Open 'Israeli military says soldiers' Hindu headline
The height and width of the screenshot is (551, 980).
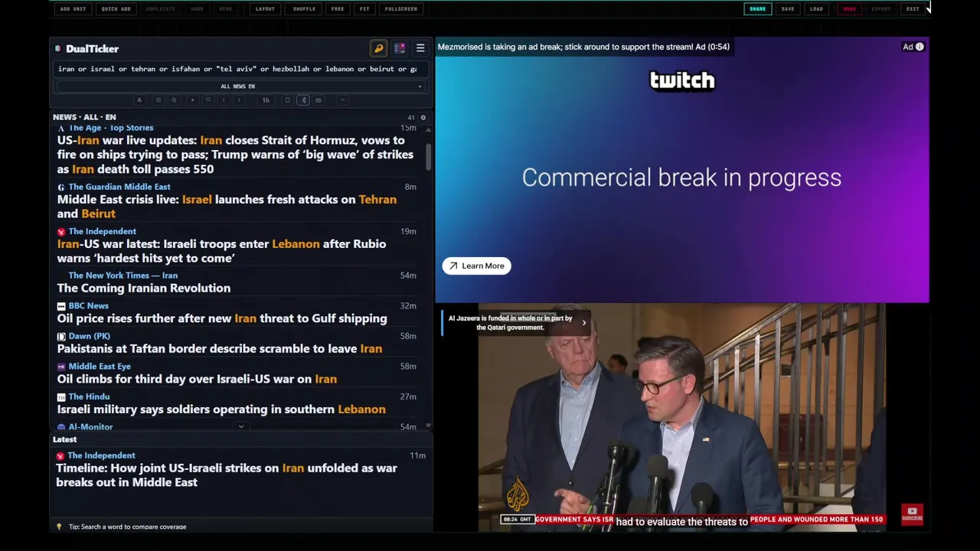click(x=221, y=409)
